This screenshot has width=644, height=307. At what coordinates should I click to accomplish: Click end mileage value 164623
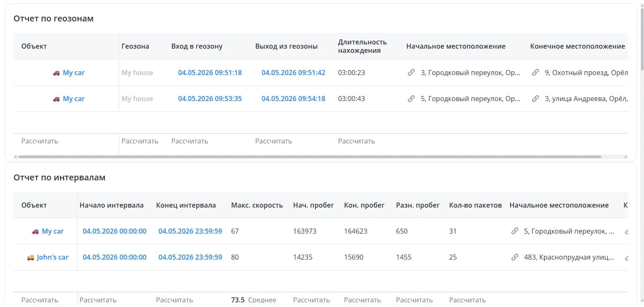(x=355, y=231)
